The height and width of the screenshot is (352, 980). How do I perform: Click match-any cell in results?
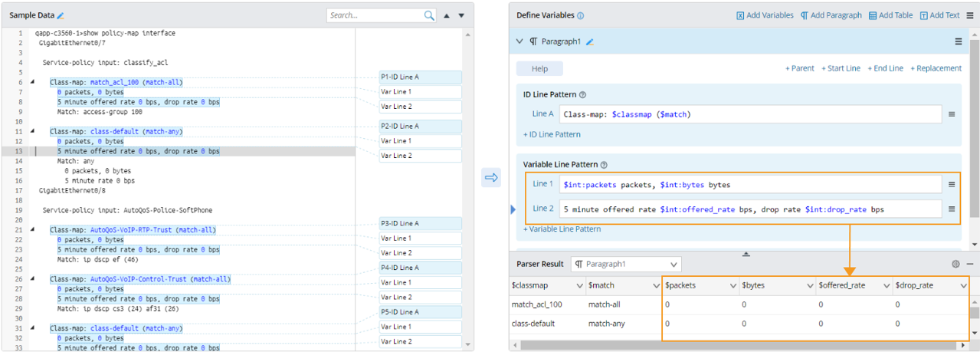pyautogui.click(x=607, y=324)
